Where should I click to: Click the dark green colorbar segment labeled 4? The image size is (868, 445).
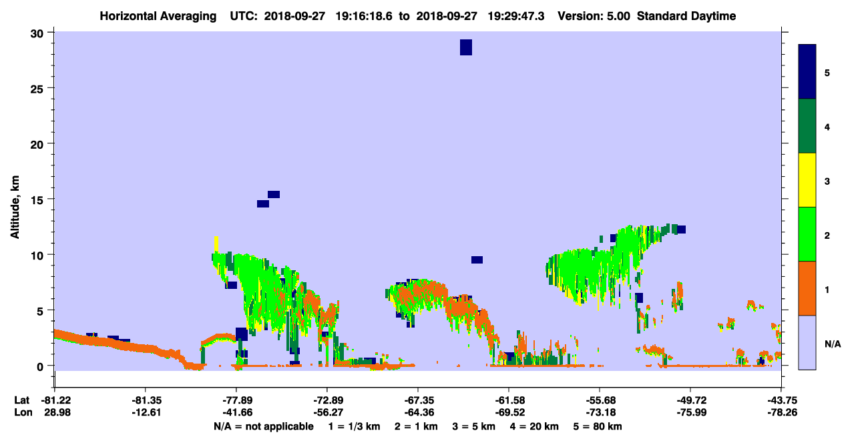coord(807,126)
